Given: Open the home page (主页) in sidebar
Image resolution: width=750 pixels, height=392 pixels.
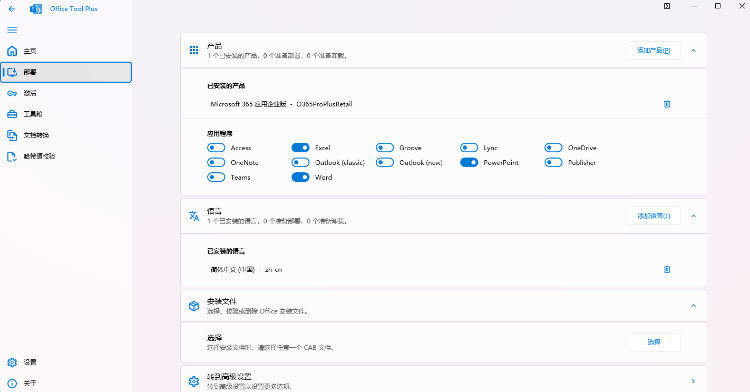Looking at the screenshot, I should (66, 51).
